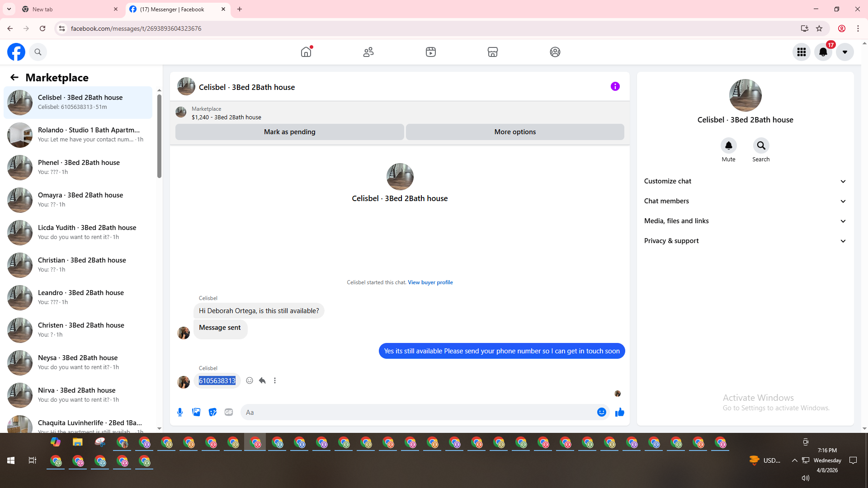This screenshot has width=868, height=488.
Task: React to the phone number message
Action: point(250,380)
